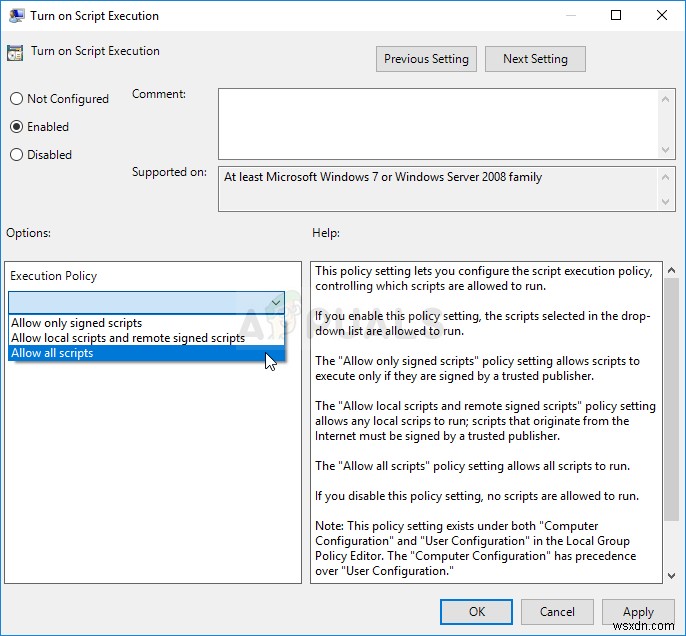
Task: Open the Execution Policy dropdown arrow
Action: [276, 302]
